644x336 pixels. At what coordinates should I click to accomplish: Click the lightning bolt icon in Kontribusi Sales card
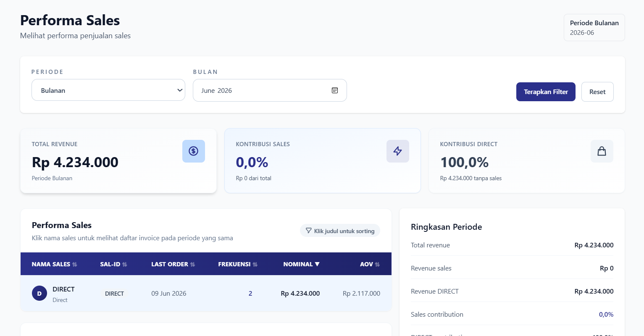pyautogui.click(x=397, y=151)
